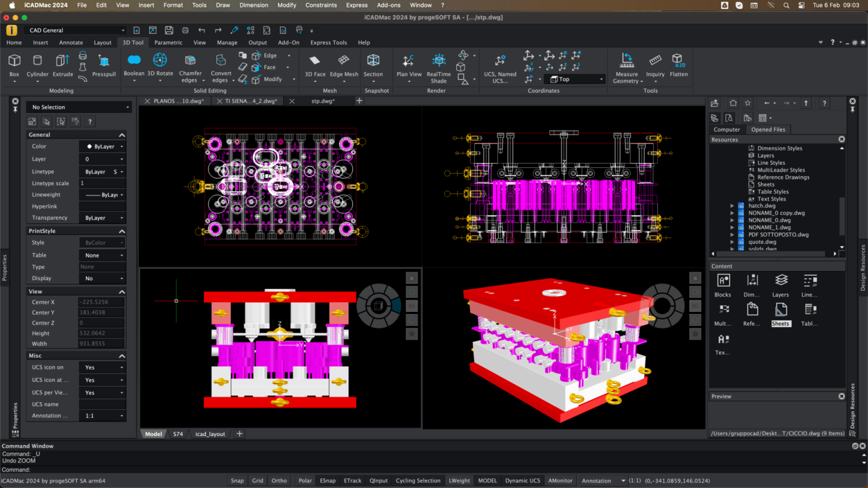Select the Flatten tool

click(679, 65)
